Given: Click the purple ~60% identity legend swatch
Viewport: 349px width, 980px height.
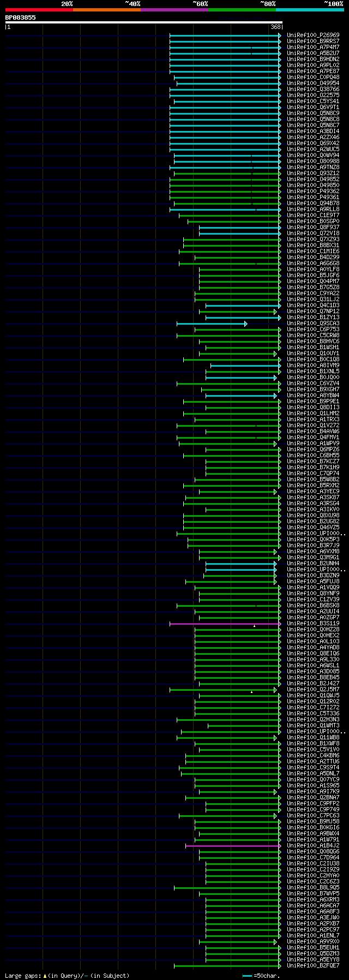Looking at the screenshot, I should point(174,10).
